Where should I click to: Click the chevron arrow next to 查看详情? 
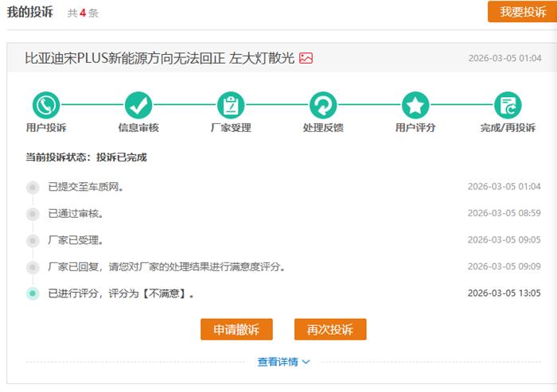[x=306, y=363]
